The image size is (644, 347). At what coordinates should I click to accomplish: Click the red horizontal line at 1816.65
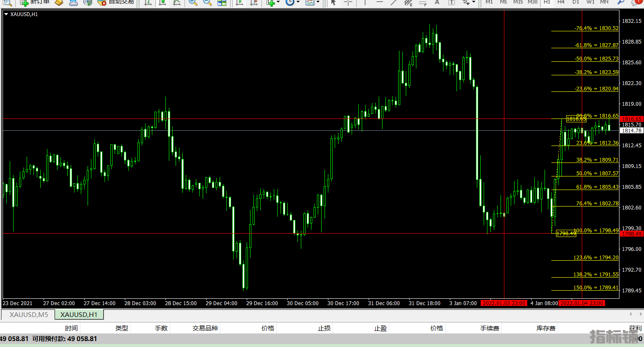coord(254,119)
